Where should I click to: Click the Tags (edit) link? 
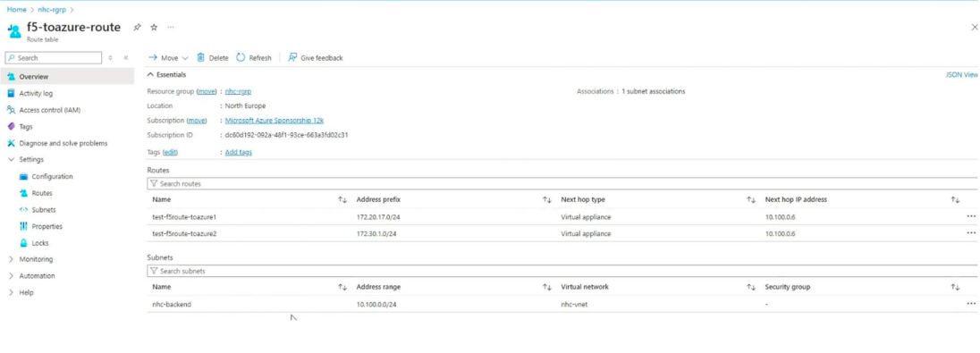click(x=170, y=152)
